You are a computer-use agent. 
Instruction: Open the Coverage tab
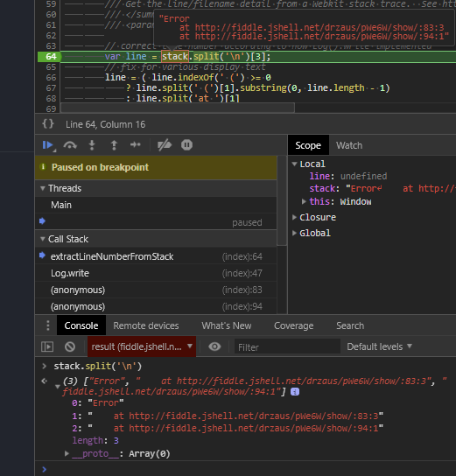[x=293, y=325]
